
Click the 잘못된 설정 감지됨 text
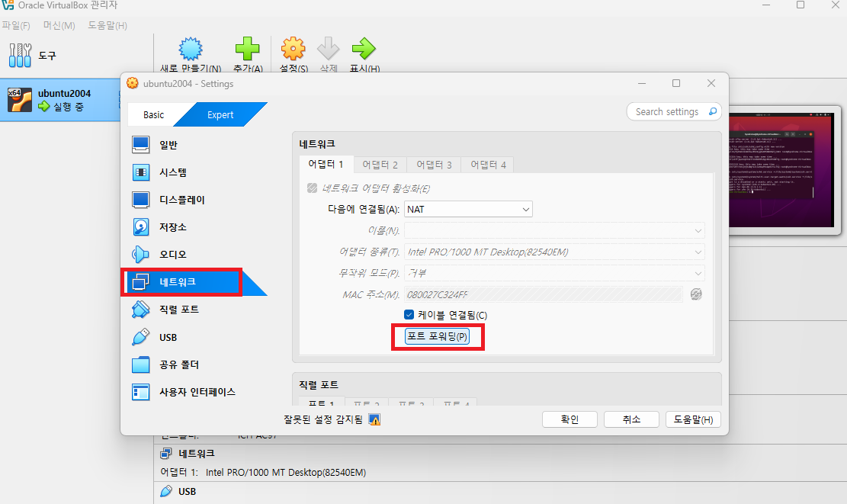pos(323,419)
